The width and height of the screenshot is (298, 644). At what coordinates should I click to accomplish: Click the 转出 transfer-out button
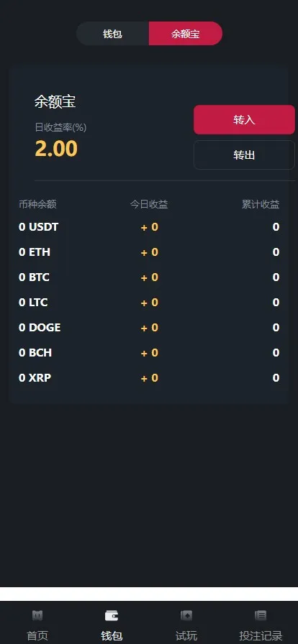click(x=244, y=155)
